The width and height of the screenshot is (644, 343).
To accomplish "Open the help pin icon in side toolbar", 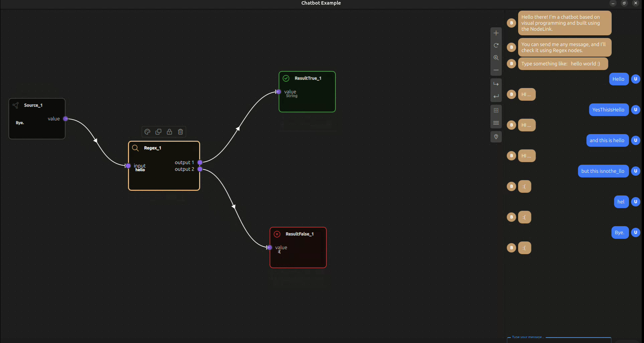I will 496,137.
